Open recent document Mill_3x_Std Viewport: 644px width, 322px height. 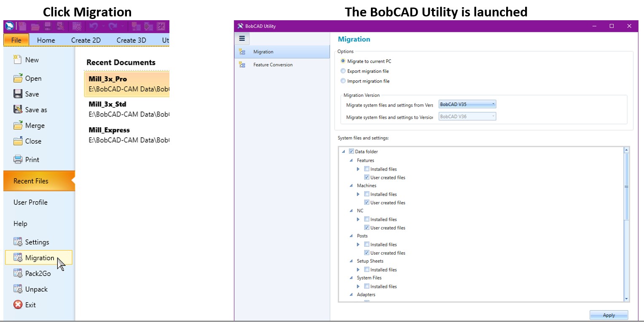127,109
